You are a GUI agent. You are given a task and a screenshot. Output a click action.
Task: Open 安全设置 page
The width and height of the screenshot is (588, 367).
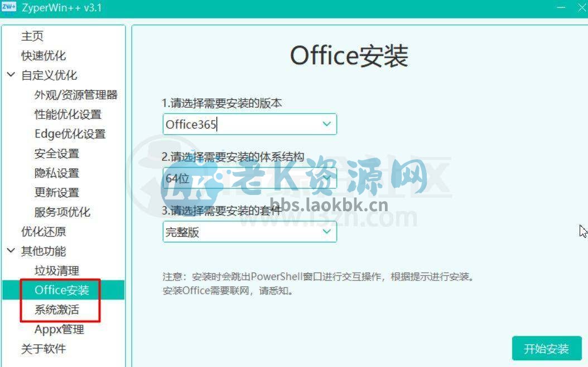[x=57, y=153]
